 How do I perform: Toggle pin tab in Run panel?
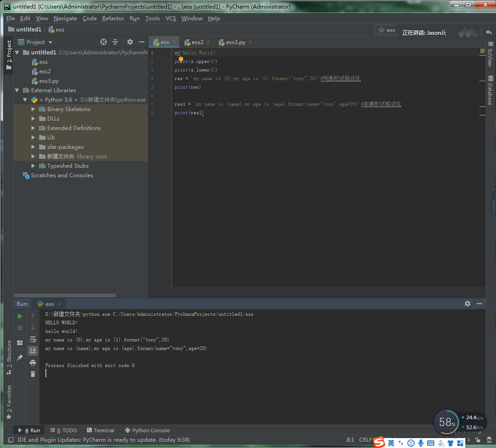tap(20, 358)
